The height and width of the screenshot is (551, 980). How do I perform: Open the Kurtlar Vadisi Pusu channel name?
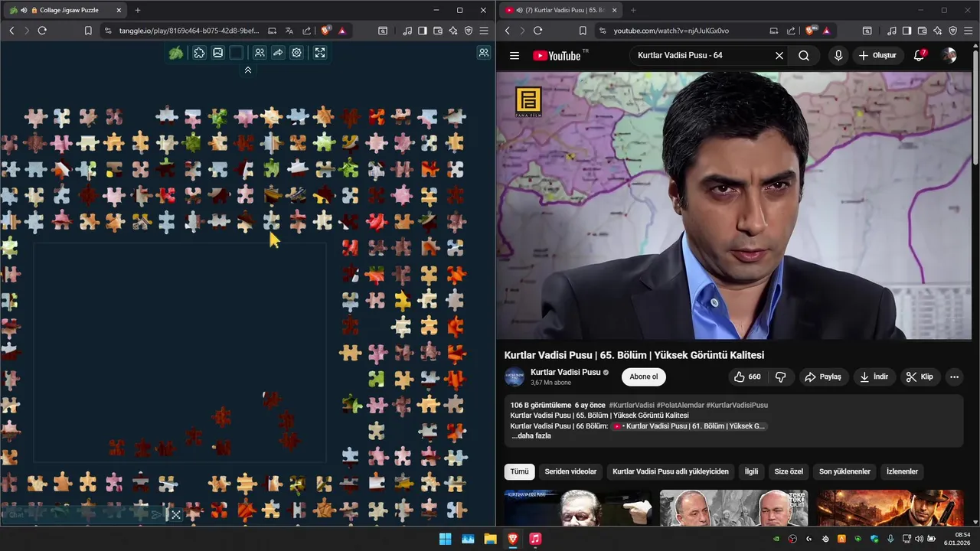coord(565,372)
